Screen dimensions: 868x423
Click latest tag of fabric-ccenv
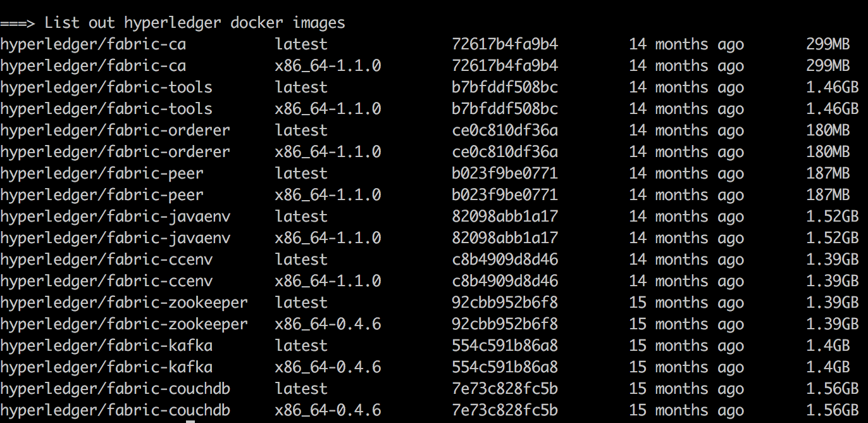301,260
